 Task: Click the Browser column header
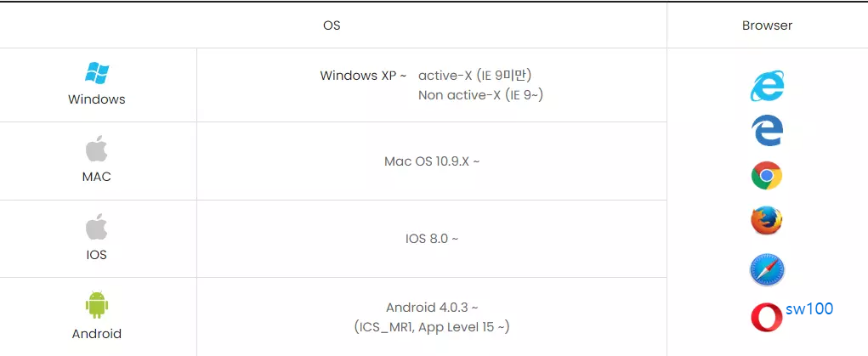[x=767, y=25]
